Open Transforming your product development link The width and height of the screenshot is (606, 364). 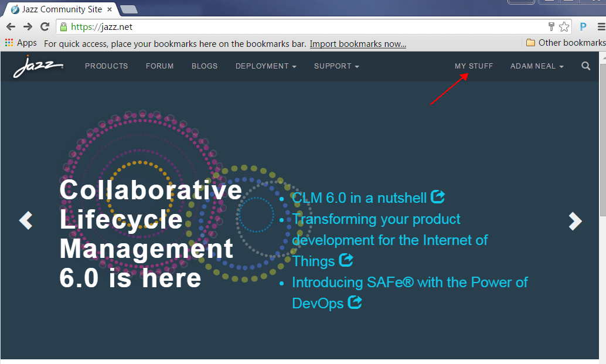pos(390,240)
